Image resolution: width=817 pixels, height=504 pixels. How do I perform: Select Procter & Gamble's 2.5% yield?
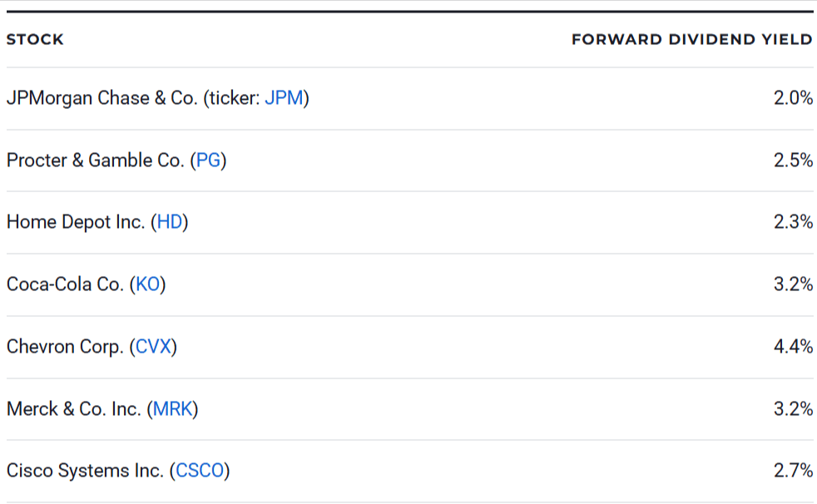[x=793, y=161]
